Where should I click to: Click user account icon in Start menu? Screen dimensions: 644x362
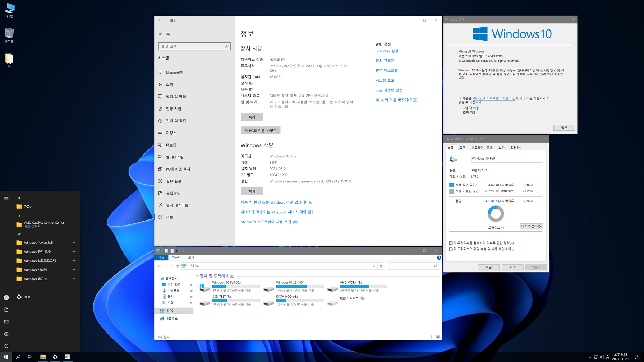[x=6, y=297]
